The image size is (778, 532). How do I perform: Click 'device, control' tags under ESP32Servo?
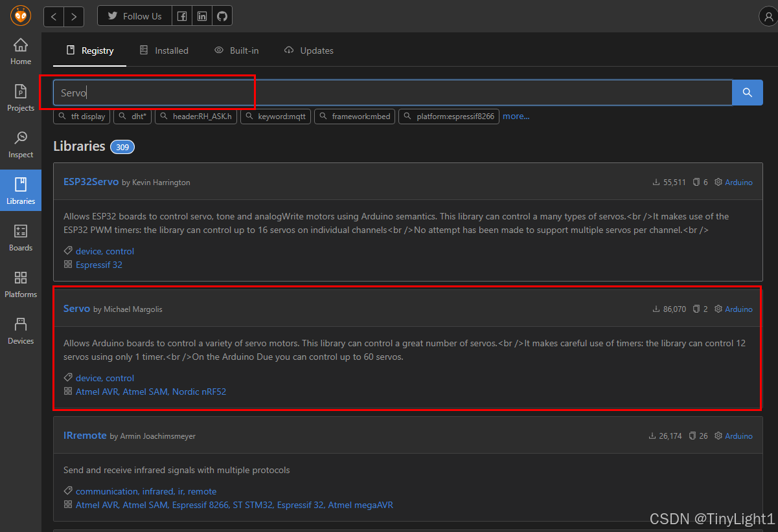[105, 251]
